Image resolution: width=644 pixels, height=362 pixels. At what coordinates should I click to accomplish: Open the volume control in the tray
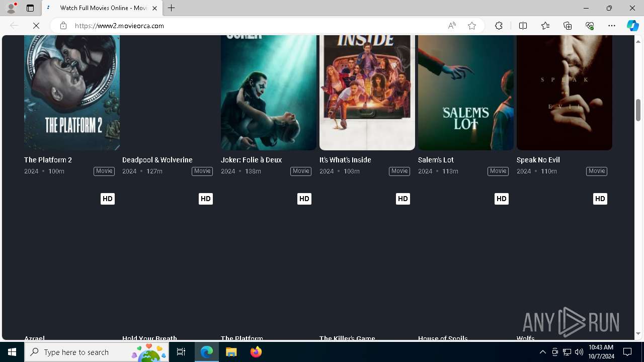pos(579,352)
